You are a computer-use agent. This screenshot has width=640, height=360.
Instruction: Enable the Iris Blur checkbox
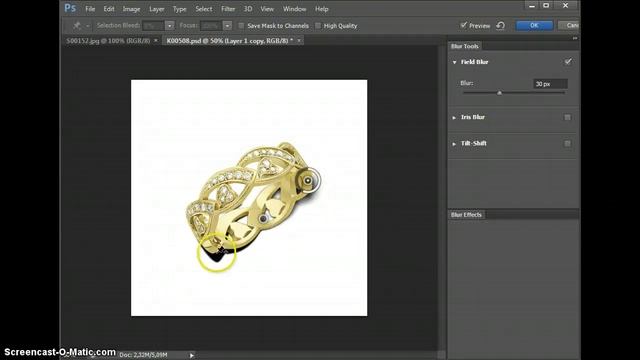click(567, 117)
